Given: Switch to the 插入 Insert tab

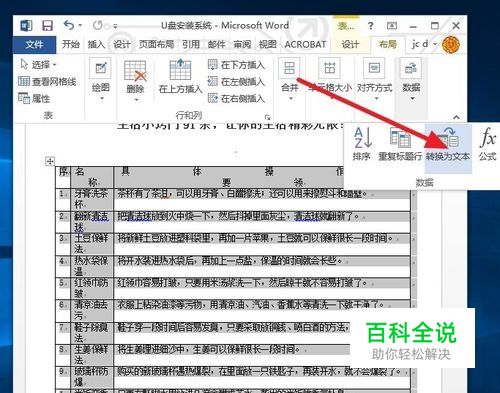Looking at the screenshot, I should 96,44.
